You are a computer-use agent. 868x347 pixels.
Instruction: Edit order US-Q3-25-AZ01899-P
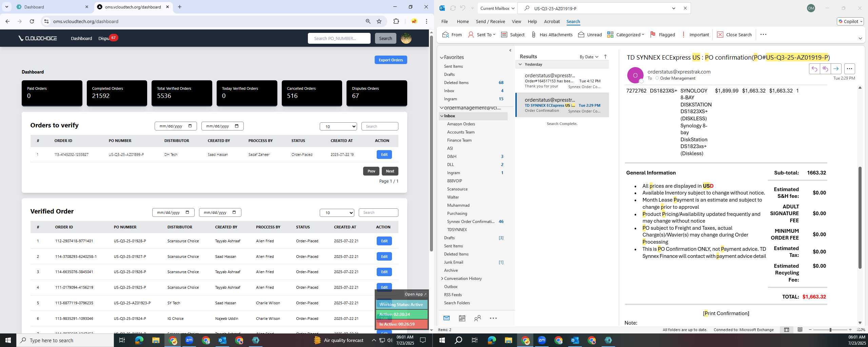click(384, 155)
